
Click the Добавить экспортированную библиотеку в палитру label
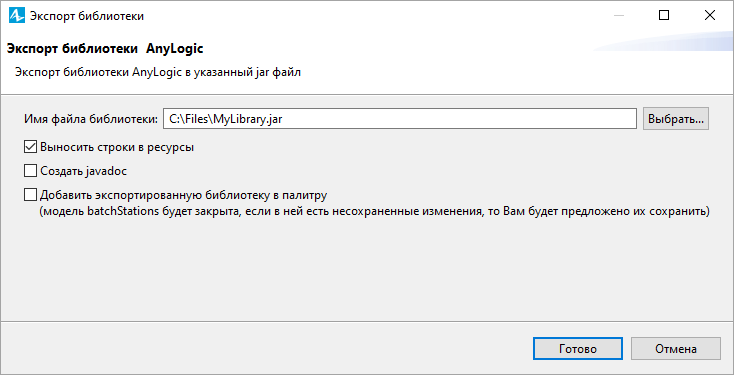click(183, 194)
